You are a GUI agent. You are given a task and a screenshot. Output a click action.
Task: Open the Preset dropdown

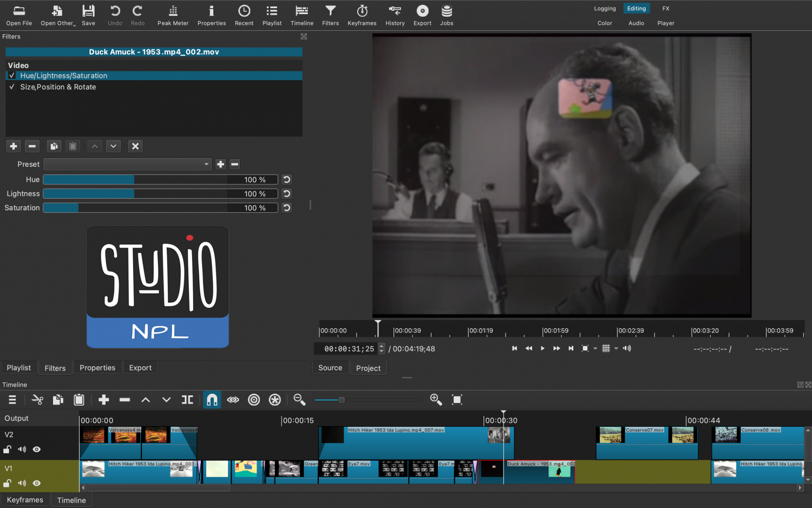pyautogui.click(x=127, y=164)
